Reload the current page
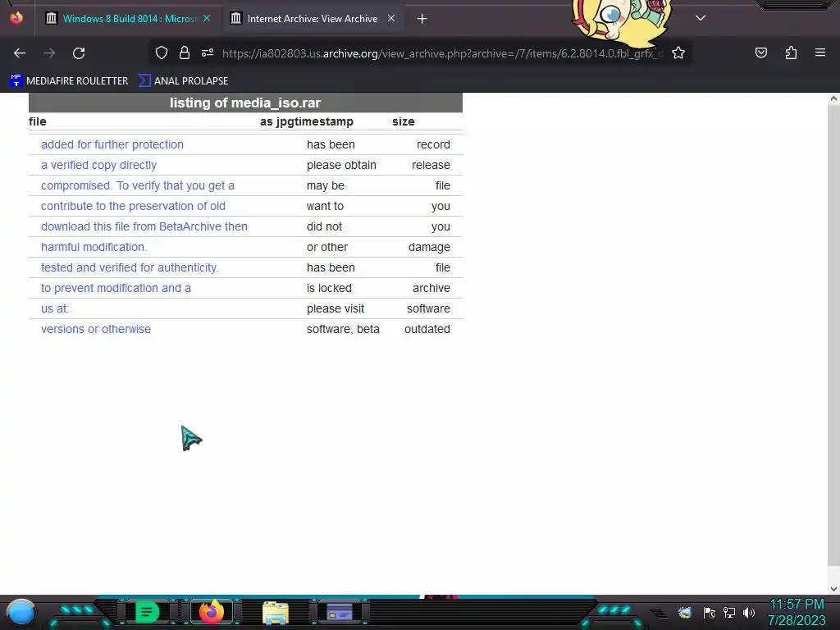The width and height of the screenshot is (840, 630). click(79, 53)
